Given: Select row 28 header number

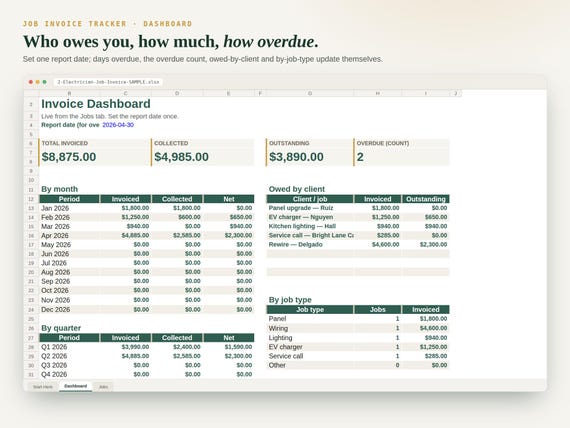Looking at the screenshot, I should point(31,347).
